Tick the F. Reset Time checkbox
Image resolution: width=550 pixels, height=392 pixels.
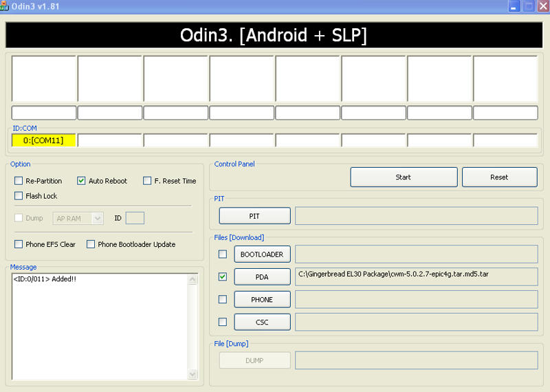click(147, 181)
